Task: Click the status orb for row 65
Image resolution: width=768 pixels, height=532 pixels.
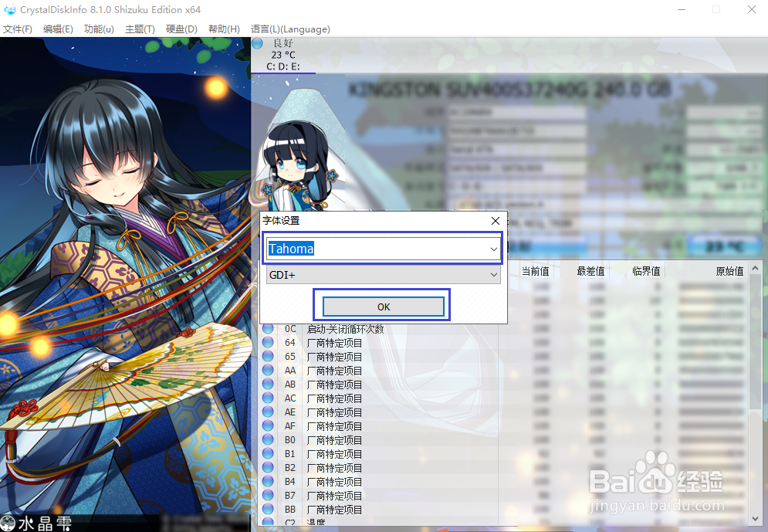Action: [x=268, y=357]
